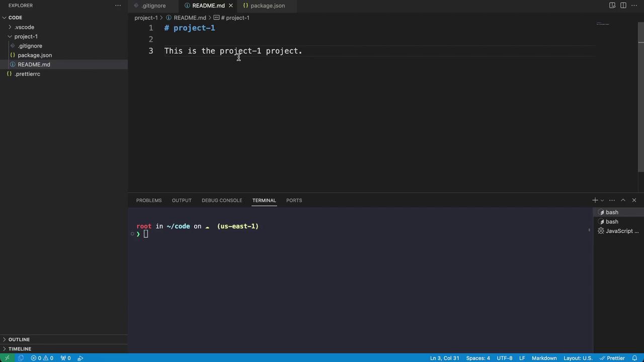Expand the OUTLINE section

point(19,339)
